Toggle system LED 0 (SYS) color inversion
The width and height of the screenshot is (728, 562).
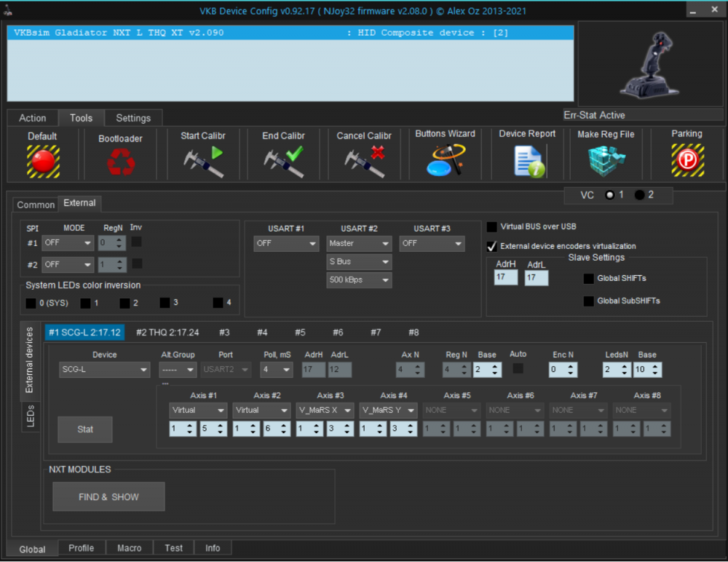click(31, 303)
